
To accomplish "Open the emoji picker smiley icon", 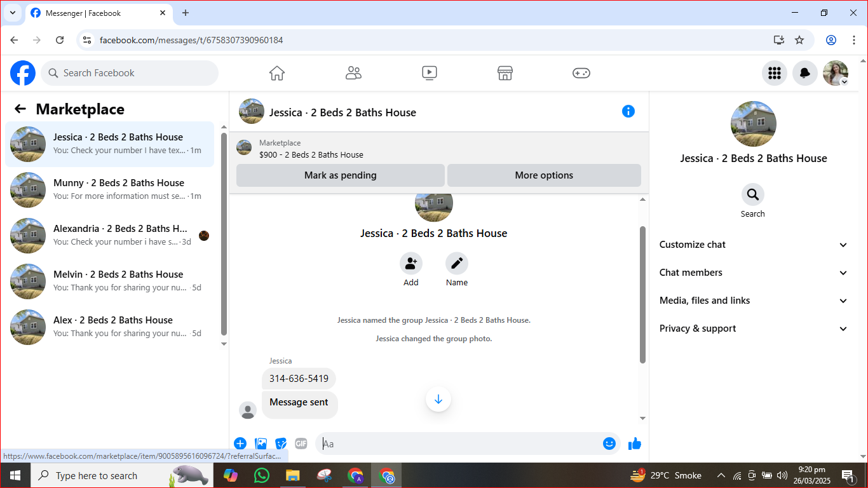I will 609,444.
